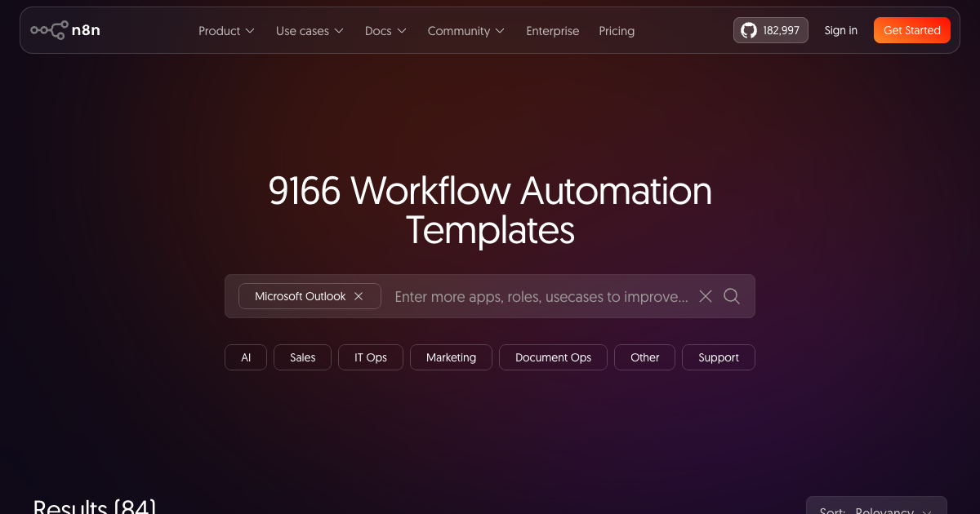Expand the Community dropdown

[x=465, y=30]
